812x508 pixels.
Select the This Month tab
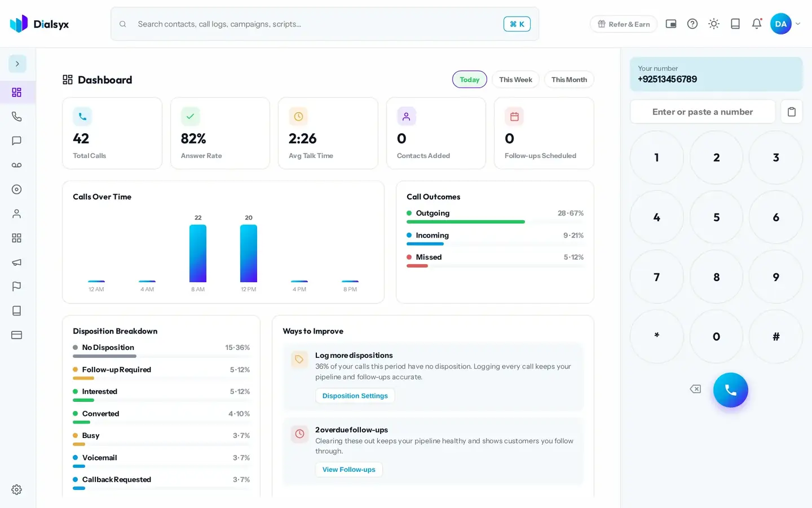point(569,80)
